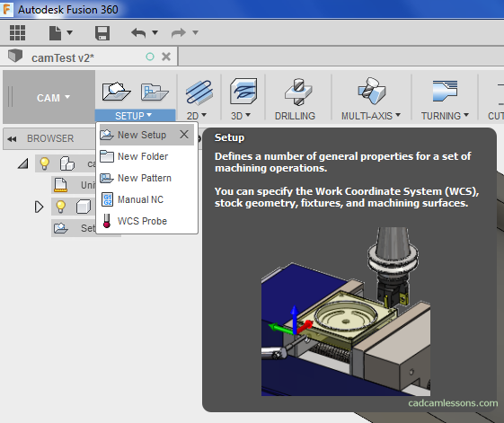Screen dimensions: 504x423
Task: Click the WCS Probe red-tip icon
Action: [x=107, y=221]
